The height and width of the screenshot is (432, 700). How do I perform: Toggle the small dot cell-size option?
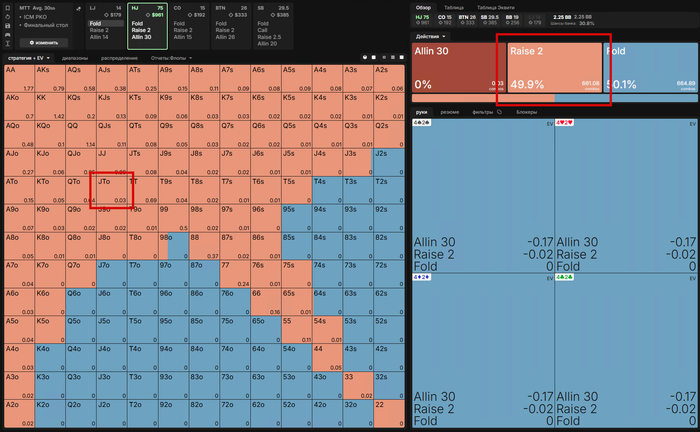pyautogui.click(x=384, y=58)
